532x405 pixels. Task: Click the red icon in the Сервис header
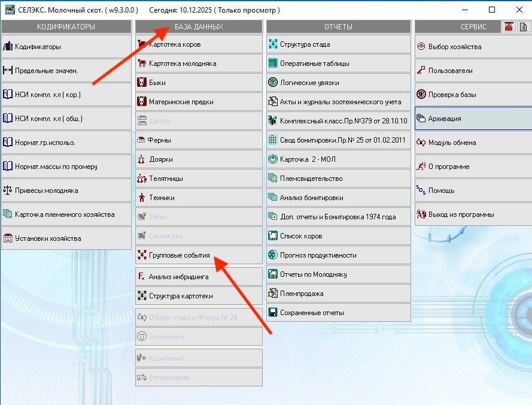(509, 26)
